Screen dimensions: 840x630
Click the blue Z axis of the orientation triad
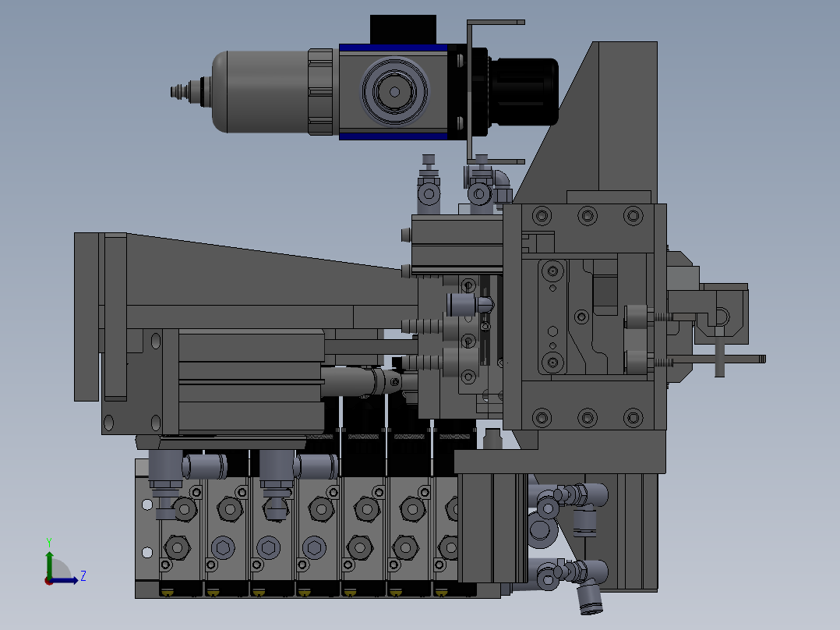[64, 580]
